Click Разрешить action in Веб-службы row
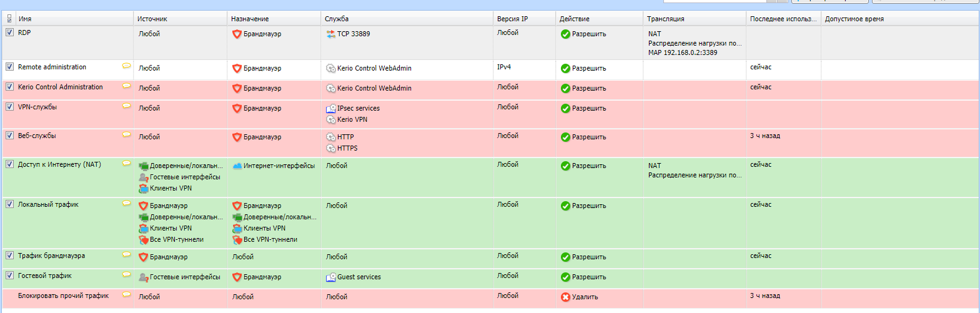This screenshot has height=313, width=980. point(589,137)
